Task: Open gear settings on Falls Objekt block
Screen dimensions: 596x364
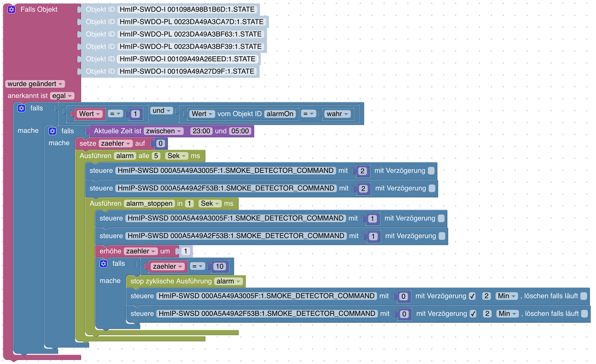Action: point(11,9)
